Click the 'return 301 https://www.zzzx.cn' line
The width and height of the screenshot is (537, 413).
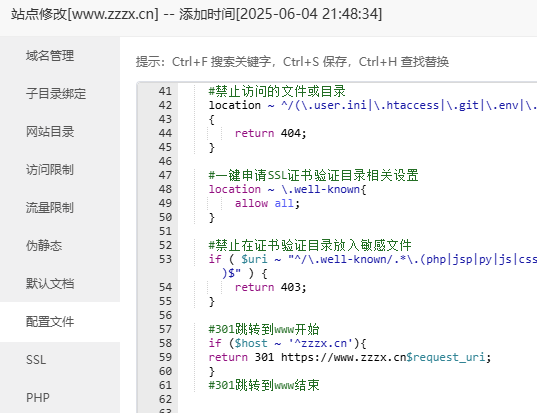(x=350, y=358)
